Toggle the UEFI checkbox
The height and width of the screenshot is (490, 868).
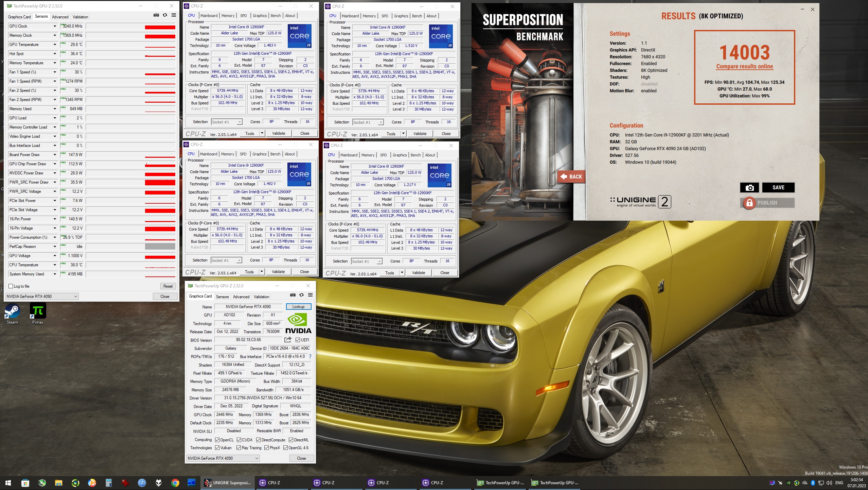pos(298,340)
